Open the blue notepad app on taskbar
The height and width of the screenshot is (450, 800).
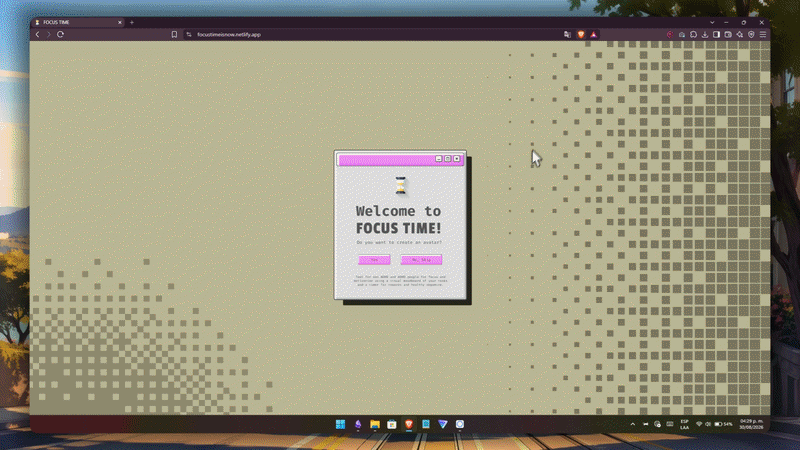click(426, 424)
